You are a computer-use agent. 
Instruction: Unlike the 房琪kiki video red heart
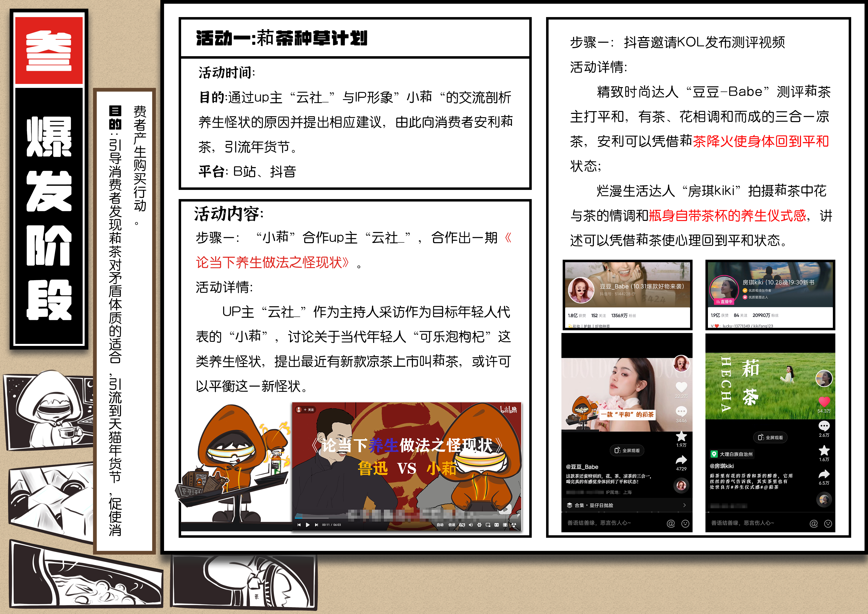pyautogui.click(x=824, y=402)
